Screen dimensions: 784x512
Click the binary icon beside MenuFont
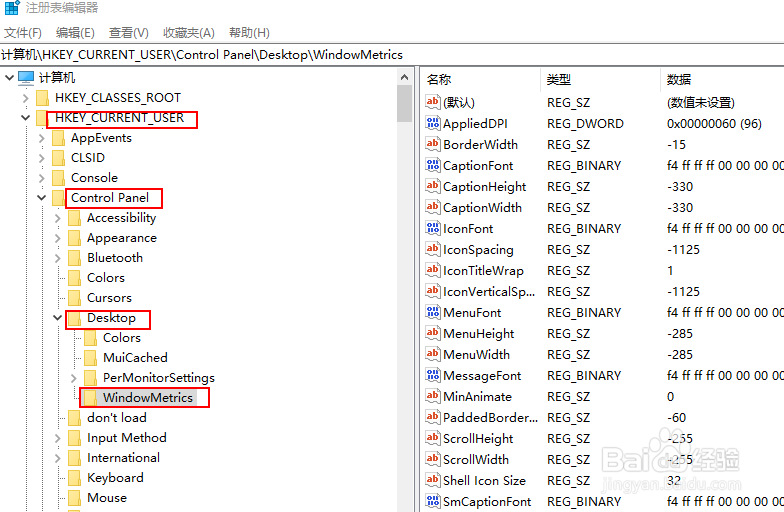point(432,312)
